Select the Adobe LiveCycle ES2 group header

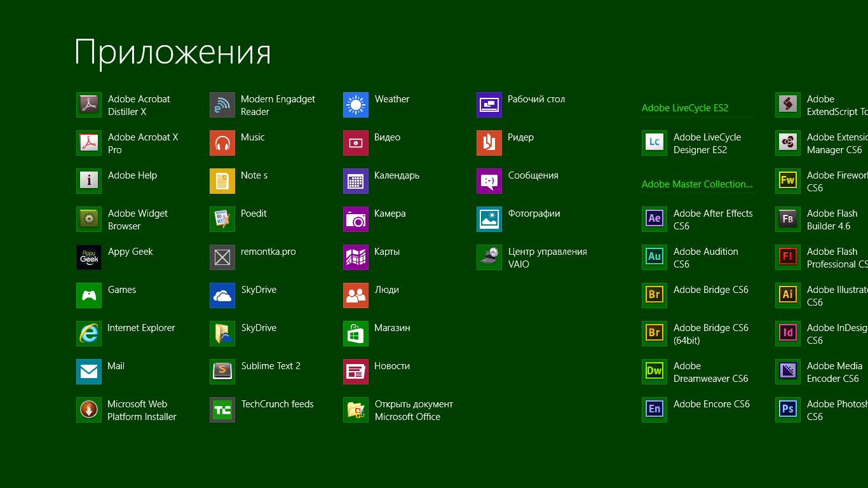coord(685,108)
